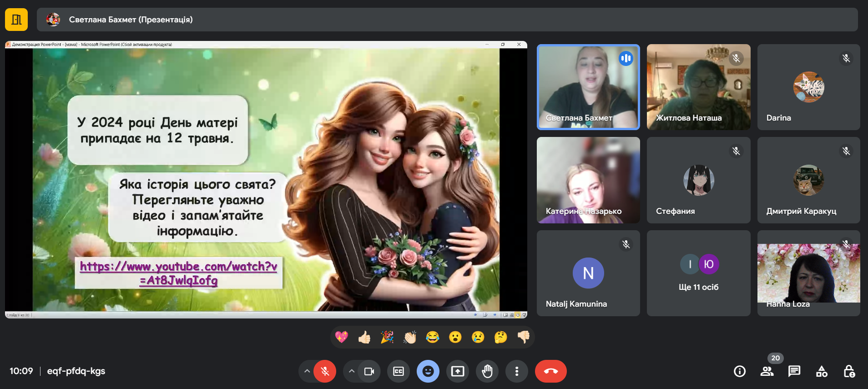
Task: Leave the call with red hang-up button
Action: click(550, 371)
